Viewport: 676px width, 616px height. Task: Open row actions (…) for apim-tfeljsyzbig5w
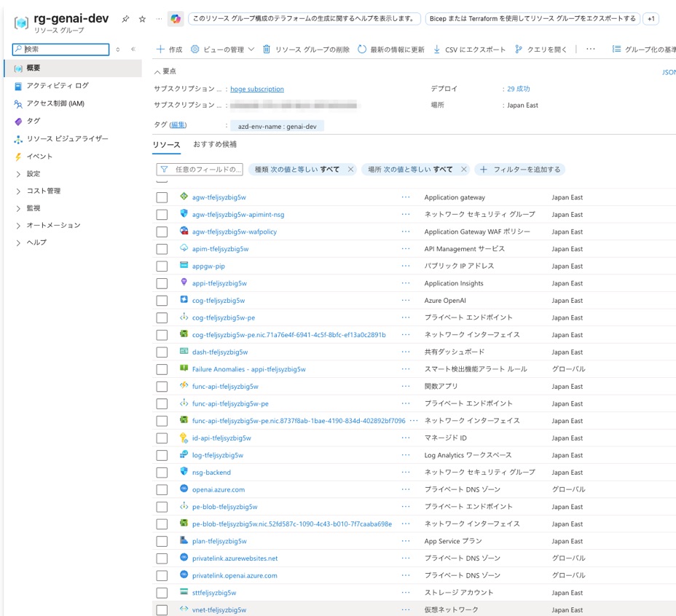406,249
